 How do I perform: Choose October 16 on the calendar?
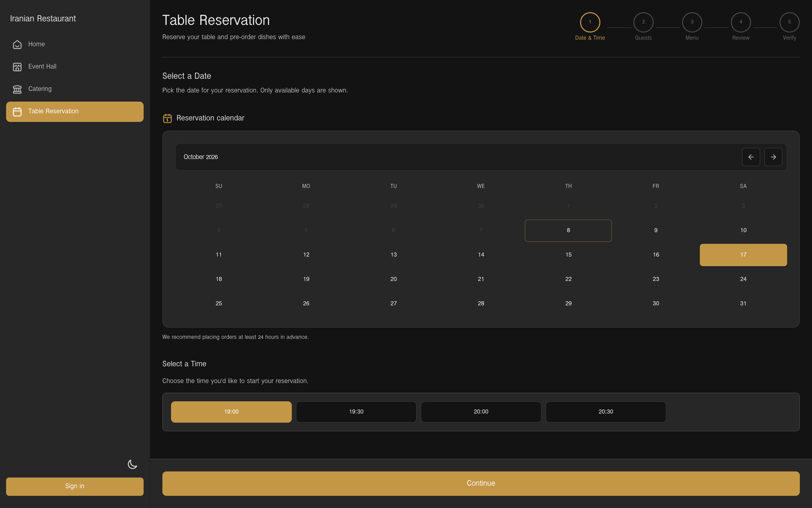click(656, 255)
